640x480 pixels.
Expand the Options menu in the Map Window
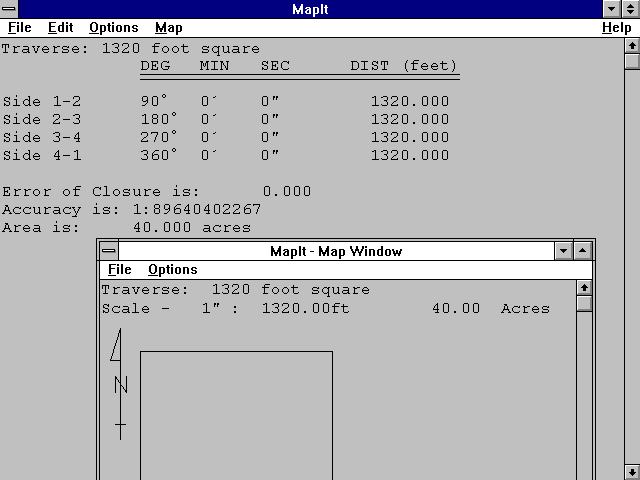point(172,270)
